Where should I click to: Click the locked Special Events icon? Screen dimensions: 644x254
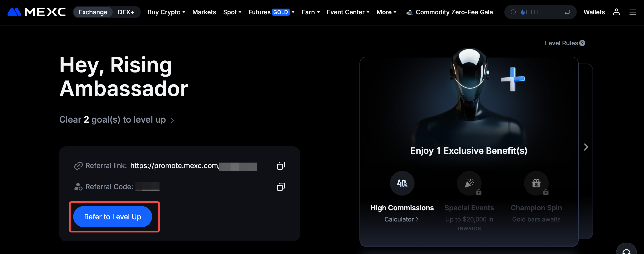469,183
